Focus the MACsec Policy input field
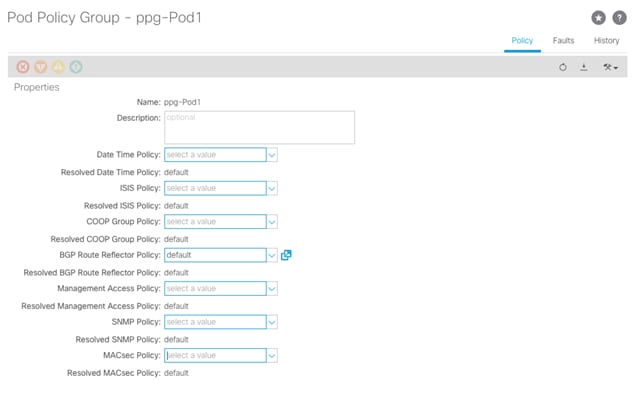 coord(215,356)
